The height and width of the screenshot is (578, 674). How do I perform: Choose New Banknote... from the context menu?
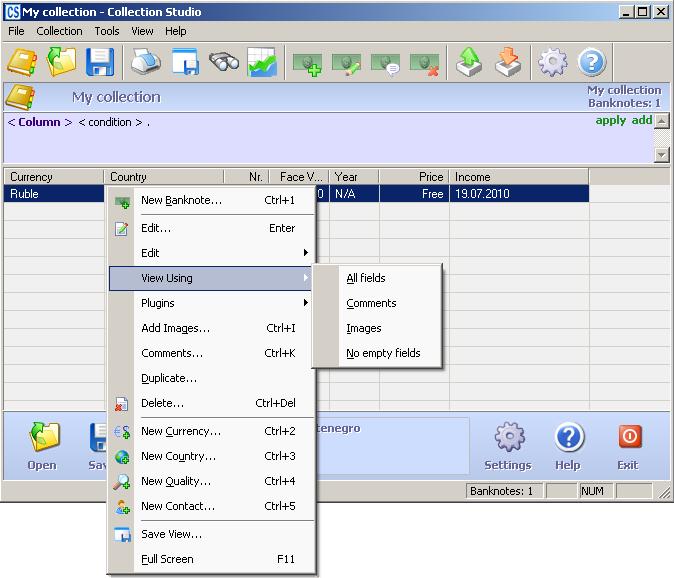(x=211, y=200)
